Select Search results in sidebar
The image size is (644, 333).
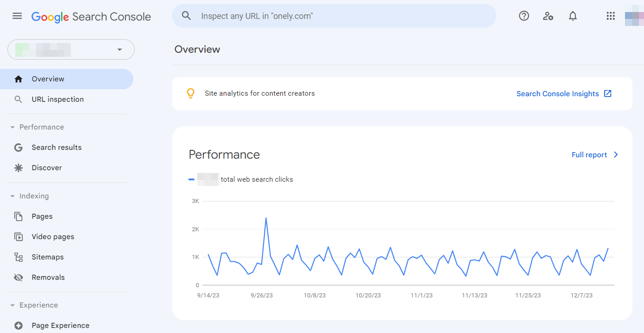(x=56, y=148)
